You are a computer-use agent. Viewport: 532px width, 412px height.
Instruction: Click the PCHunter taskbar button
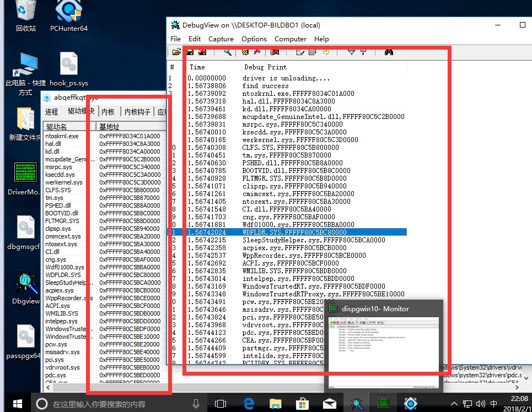click(411, 404)
